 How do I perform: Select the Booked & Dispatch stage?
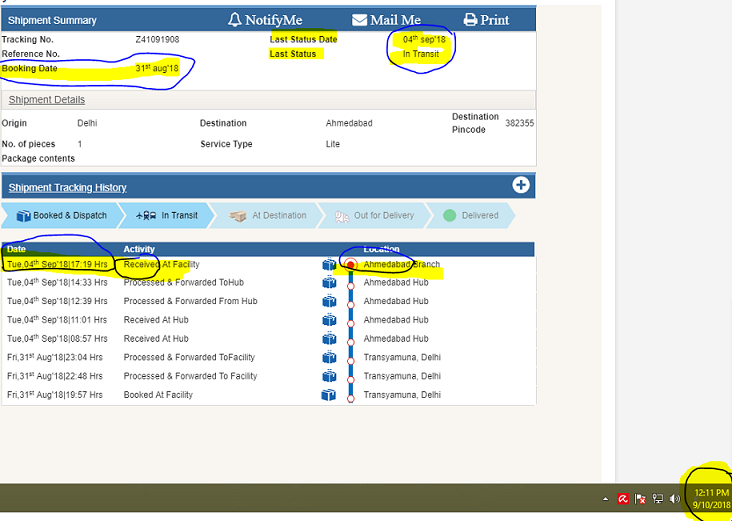coord(58,215)
